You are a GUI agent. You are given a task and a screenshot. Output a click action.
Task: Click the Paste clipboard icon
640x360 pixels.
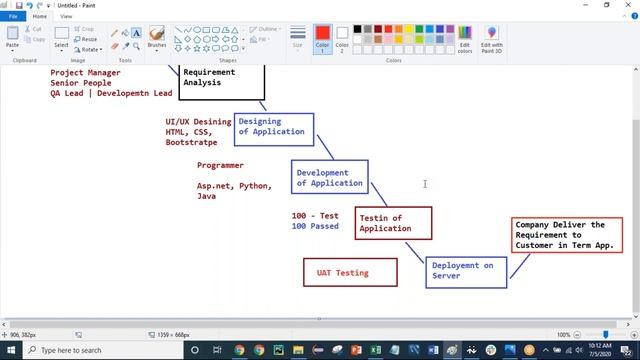[x=12, y=33]
